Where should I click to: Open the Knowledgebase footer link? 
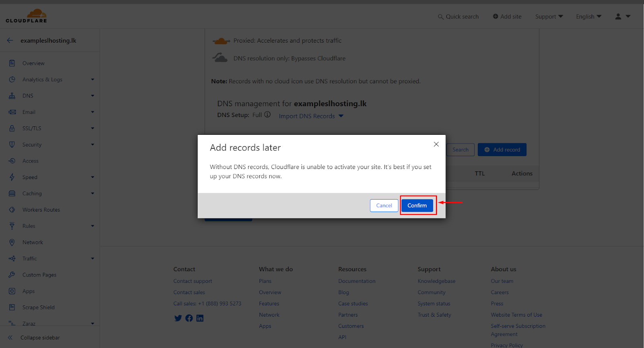click(x=437, y=281)
